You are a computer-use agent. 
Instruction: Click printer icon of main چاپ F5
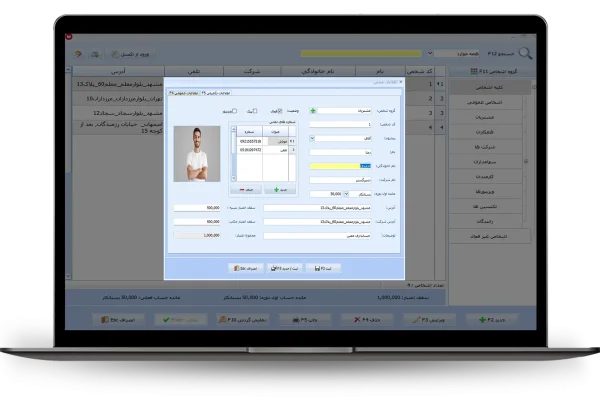[296, 320]
